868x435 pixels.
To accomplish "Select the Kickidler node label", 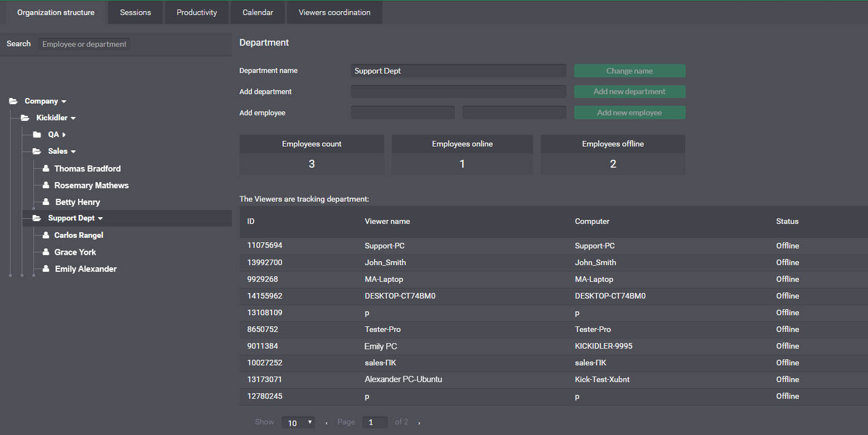I will click(x=52, y=118).
